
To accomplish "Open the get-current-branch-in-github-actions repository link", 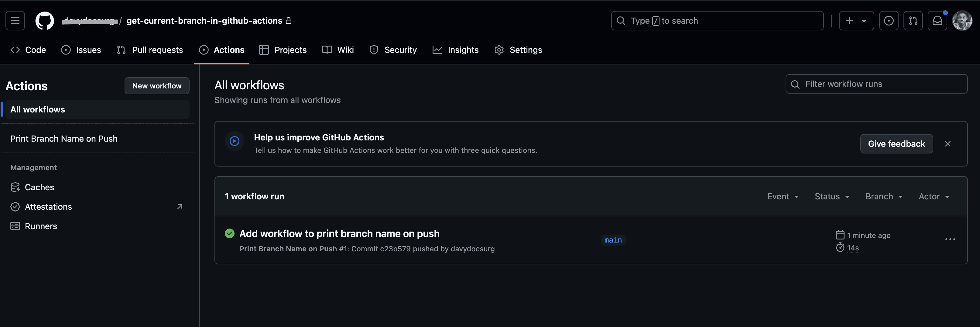I will tap(204, 21).
